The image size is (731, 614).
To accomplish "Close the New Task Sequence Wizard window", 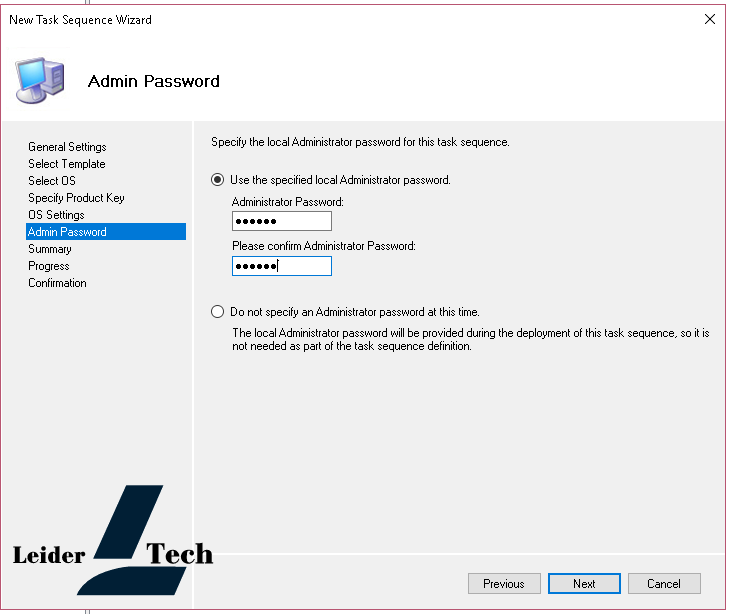I will pos(709,19).
